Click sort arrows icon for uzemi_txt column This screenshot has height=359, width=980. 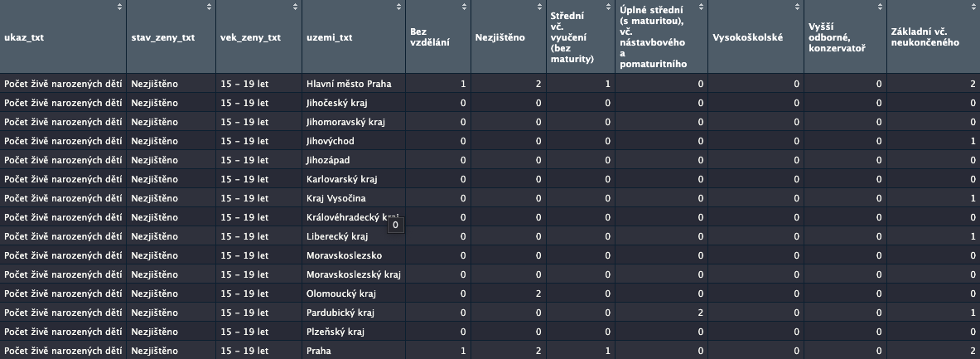pos(398,7)
